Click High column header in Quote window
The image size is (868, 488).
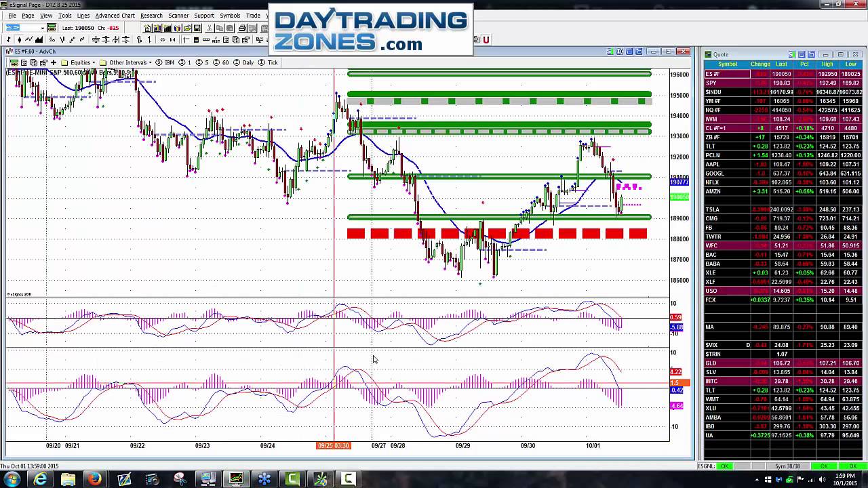pos(827,64)
